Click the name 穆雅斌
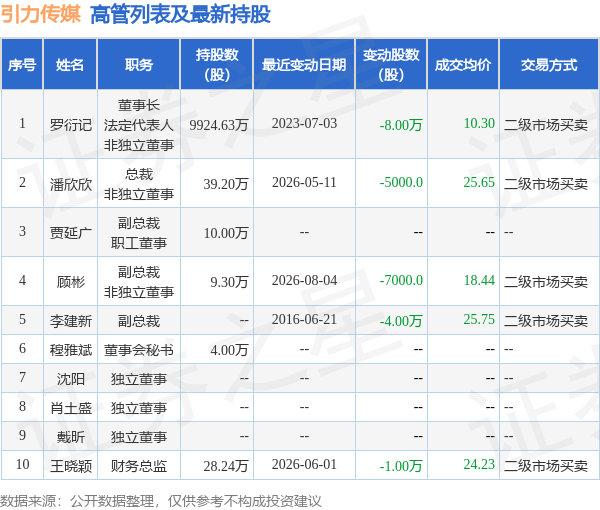Image resolution: width=600 pixels, height=510 pixels. pyautogui.click(x=71, y=350)
